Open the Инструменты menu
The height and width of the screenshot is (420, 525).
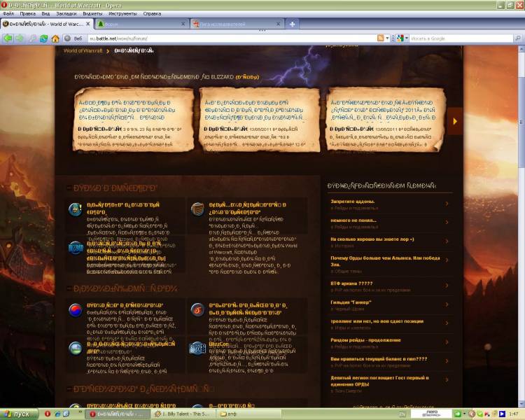(x=122, y=14)
